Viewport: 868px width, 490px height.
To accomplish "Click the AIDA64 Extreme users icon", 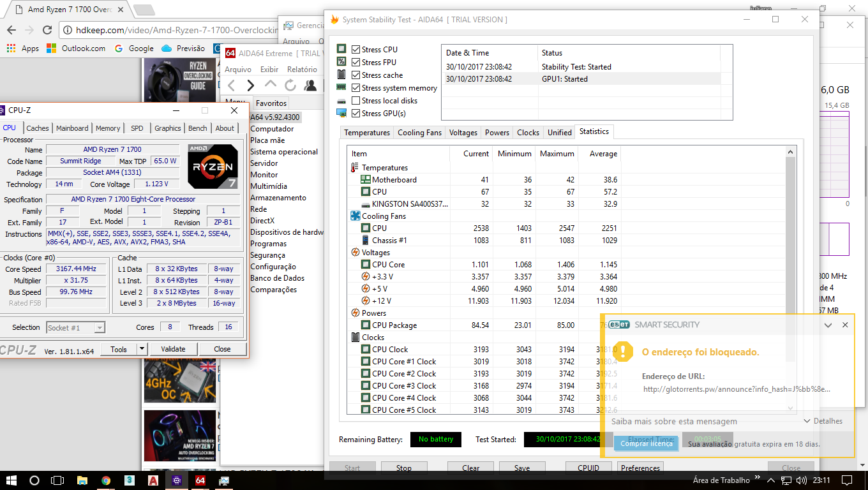I will pyautogui.click(x=310, y=85).
